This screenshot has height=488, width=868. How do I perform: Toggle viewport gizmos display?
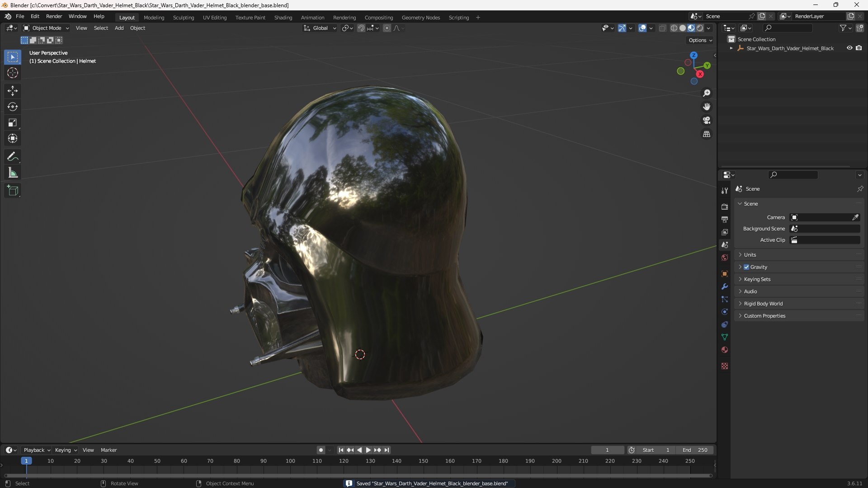pos(622,28)
